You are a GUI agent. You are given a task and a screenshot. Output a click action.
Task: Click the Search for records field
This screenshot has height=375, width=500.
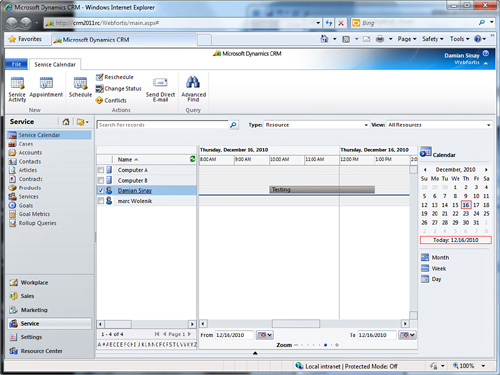pos(163,125)
